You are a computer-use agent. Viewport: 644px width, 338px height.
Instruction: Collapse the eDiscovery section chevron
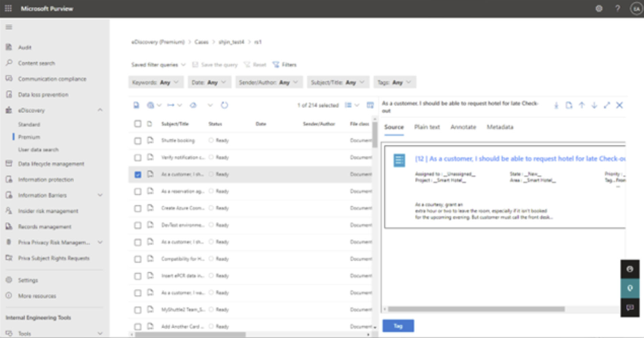pyautogui.click(x=100, y=110)
